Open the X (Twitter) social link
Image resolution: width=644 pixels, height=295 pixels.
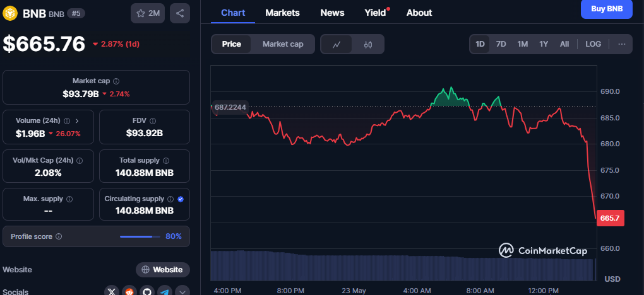point(112,292)
